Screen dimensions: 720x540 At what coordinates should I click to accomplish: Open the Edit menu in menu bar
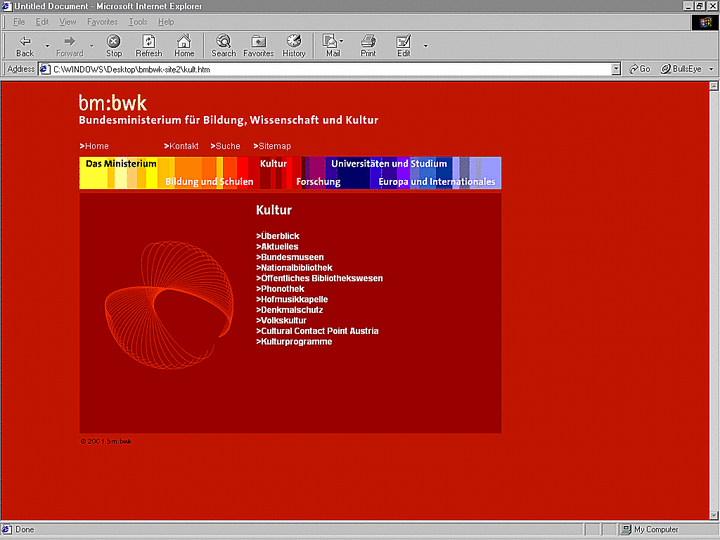click(42, 22)
